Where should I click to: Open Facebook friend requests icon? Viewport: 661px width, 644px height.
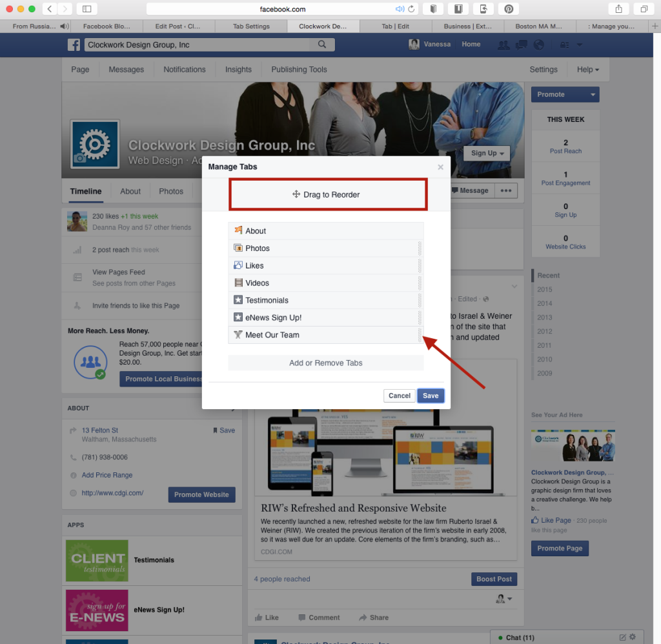503,45
